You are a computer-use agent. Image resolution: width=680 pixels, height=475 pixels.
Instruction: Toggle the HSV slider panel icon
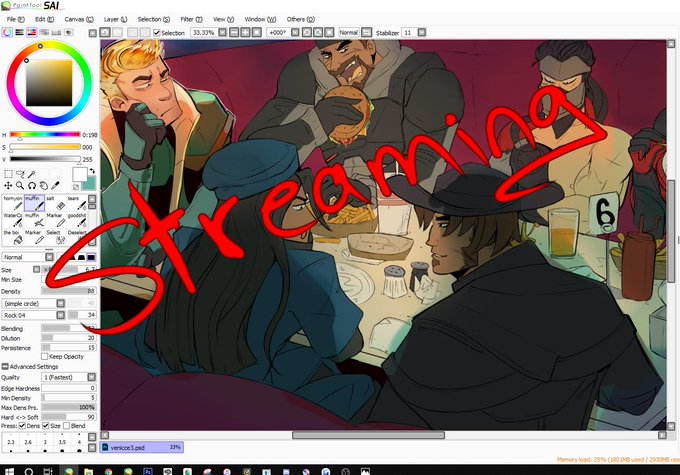[31, 33]
